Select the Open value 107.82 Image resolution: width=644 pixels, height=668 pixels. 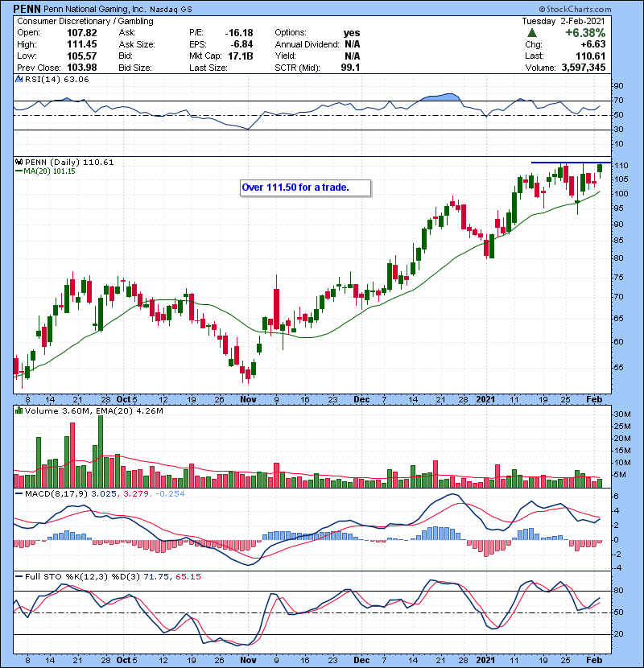pyautogui.click(x=82, y=33)
